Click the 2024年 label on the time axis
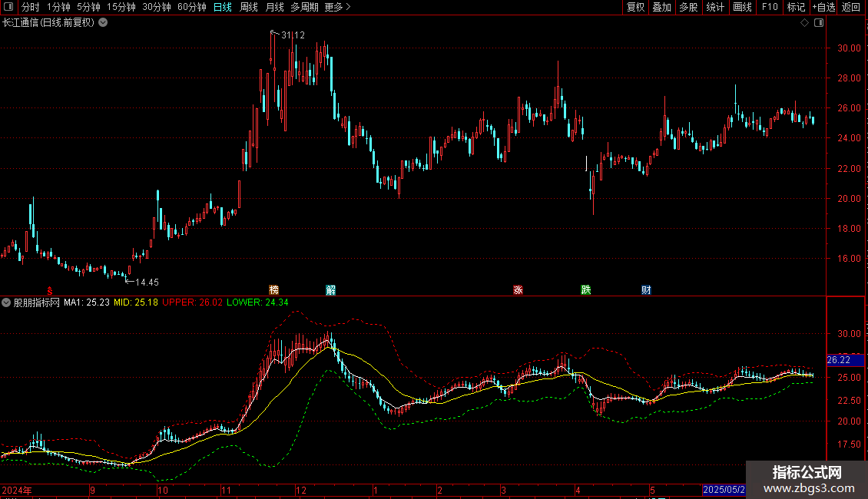The height and width of the screenshot is (499, 868). (x=17, y=490)
